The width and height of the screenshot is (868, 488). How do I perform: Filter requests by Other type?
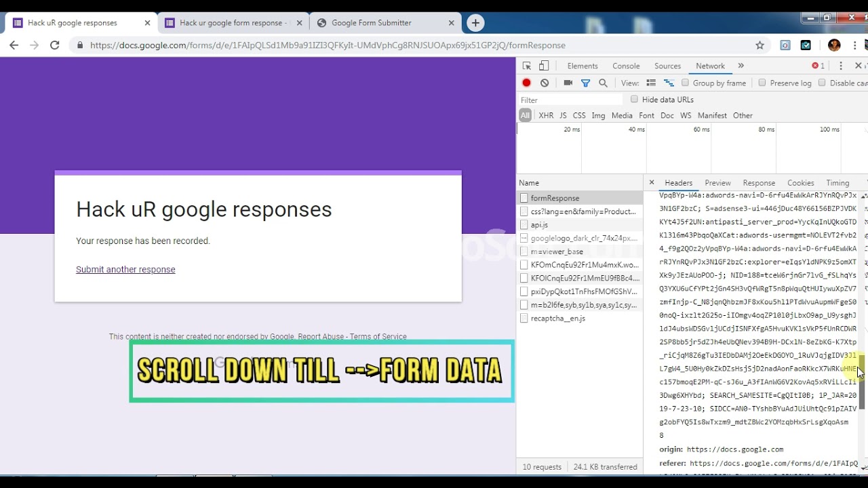(743, 115)
